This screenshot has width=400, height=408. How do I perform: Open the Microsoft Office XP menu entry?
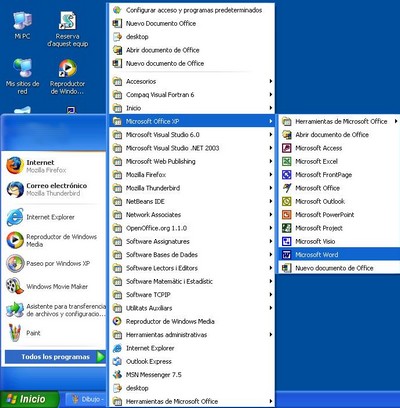(192, 121)
